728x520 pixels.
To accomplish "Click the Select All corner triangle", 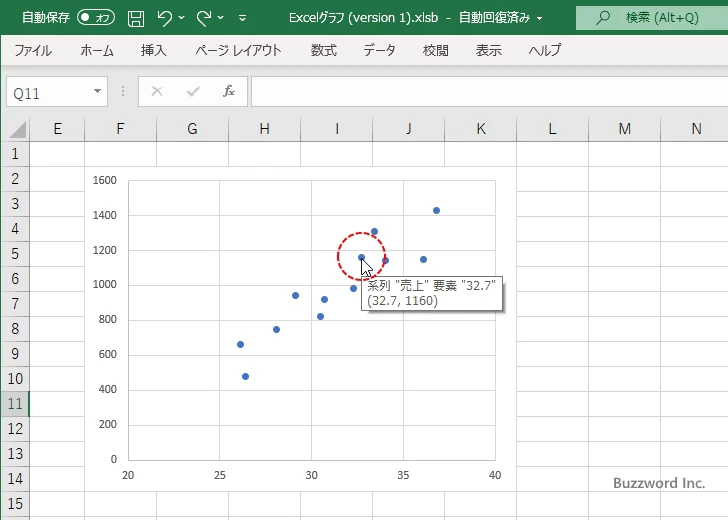I will 17,129.
